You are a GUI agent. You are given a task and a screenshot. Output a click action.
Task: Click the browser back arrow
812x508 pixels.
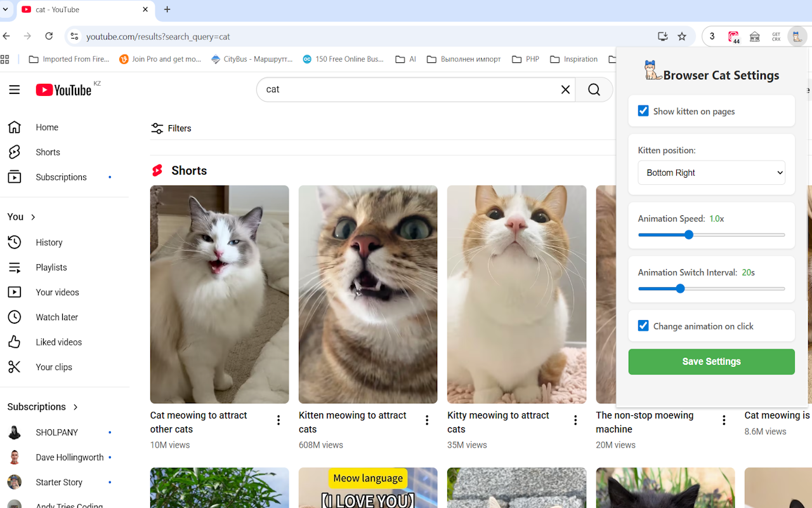7,36
